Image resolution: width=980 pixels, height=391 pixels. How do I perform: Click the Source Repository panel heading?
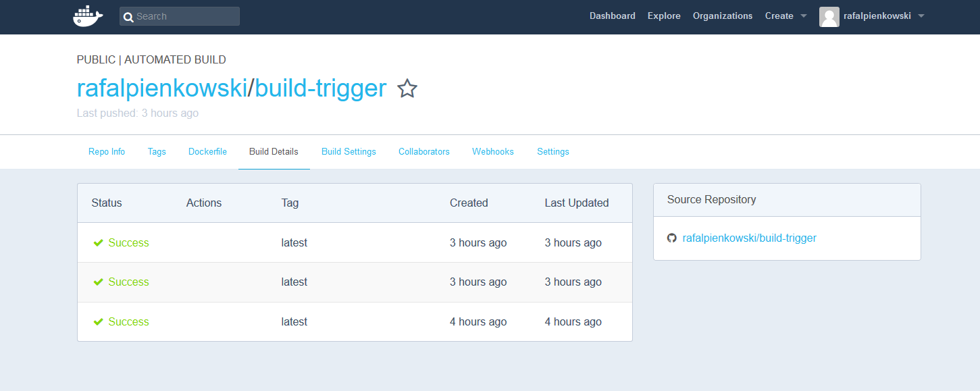[x=711, y=200]
